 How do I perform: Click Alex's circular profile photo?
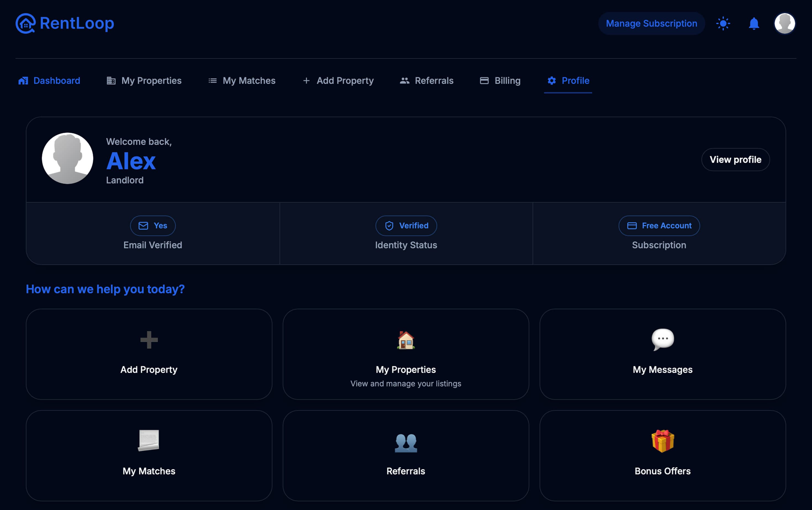67,158
